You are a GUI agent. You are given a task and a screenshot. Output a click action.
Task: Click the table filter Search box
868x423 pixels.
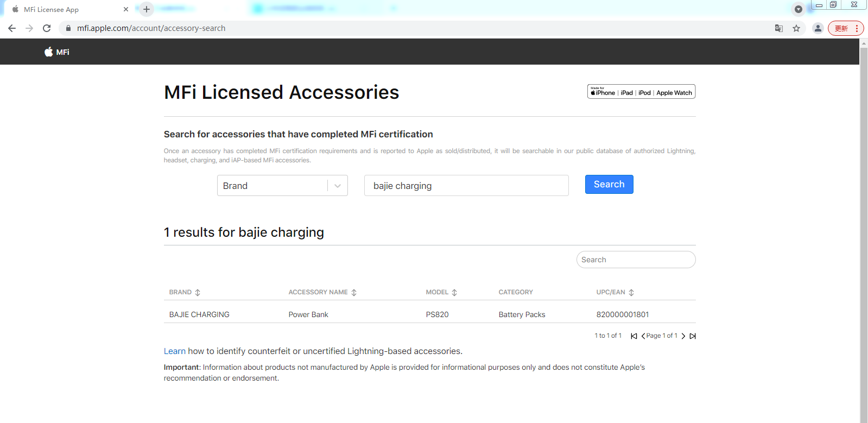click(636, 260)
